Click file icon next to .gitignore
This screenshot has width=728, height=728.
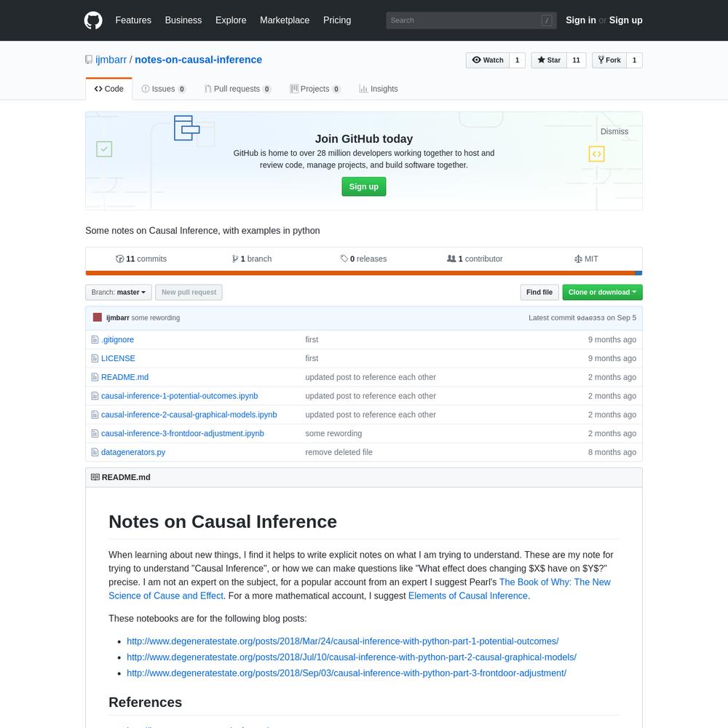tap(95, 340)
